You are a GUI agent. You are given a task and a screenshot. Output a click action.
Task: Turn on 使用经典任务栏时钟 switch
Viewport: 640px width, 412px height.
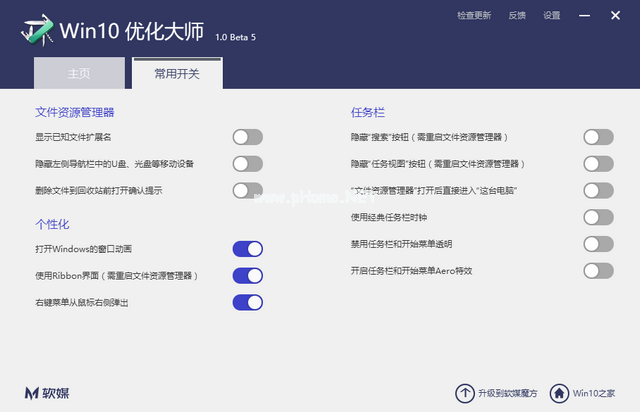(598, 217)
